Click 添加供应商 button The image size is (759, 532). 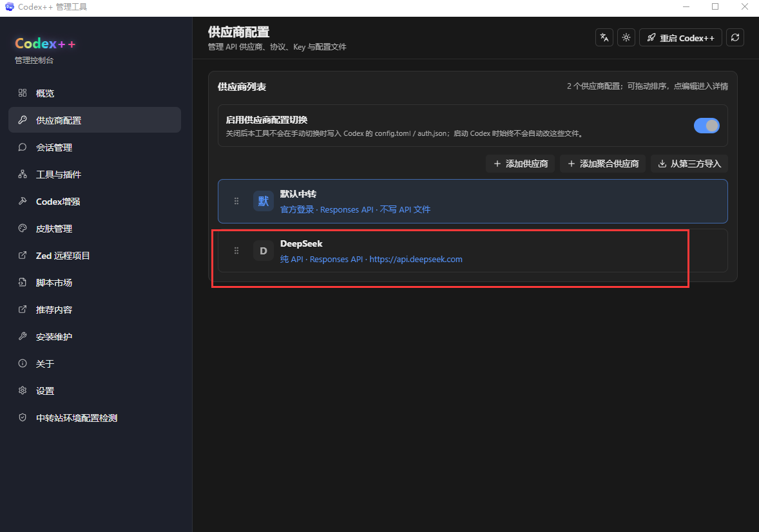pyautogui.click(x=521, y=164)
